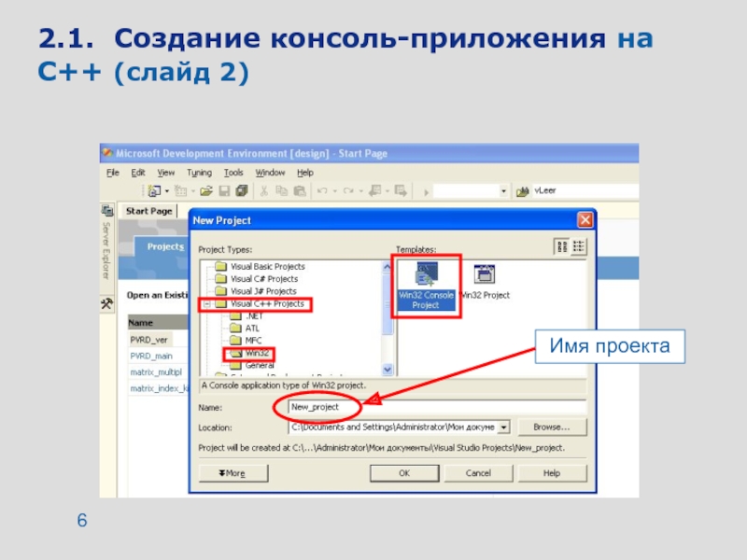This screenshot has height=560, width=747.
Task: Select Visual J# Projects folder
Action: pyautogui.click(x=255, y=291)
